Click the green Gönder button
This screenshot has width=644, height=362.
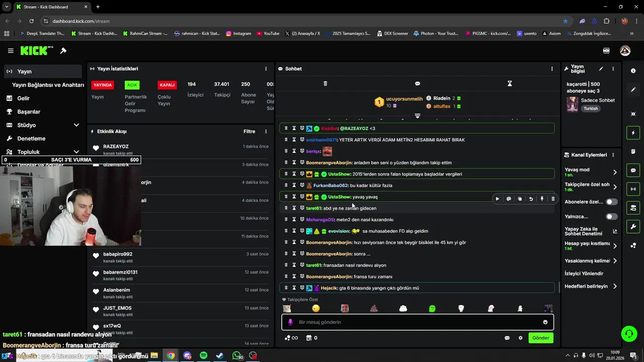pos(541,338)
